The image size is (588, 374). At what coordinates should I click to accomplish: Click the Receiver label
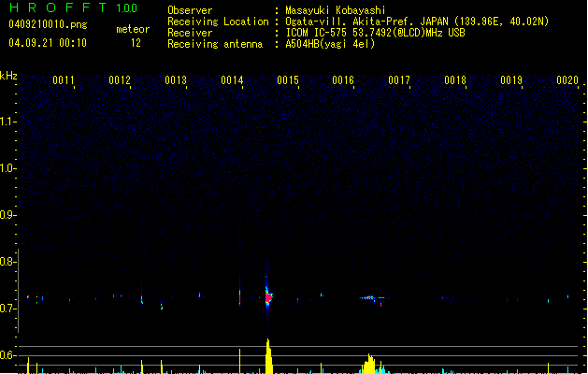click(190, 33)
